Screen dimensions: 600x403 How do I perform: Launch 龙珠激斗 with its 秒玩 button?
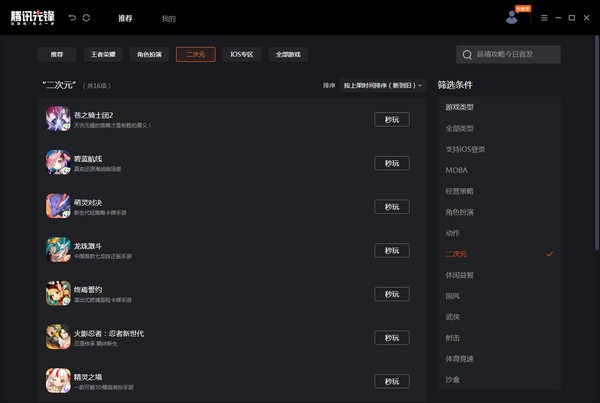[392, 250]
